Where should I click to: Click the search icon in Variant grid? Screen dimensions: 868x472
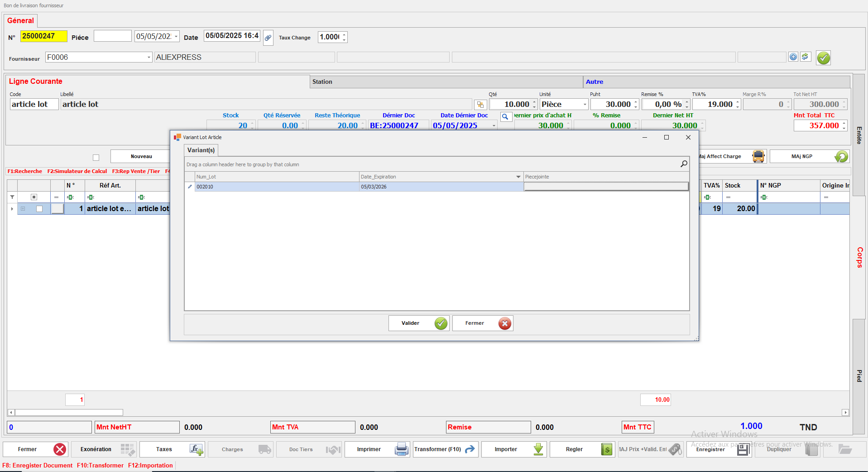[684, 164]
